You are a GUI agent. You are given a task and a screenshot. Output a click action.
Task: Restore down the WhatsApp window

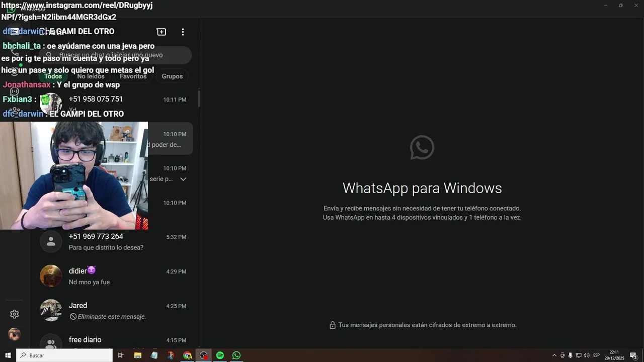coord(620,5)
